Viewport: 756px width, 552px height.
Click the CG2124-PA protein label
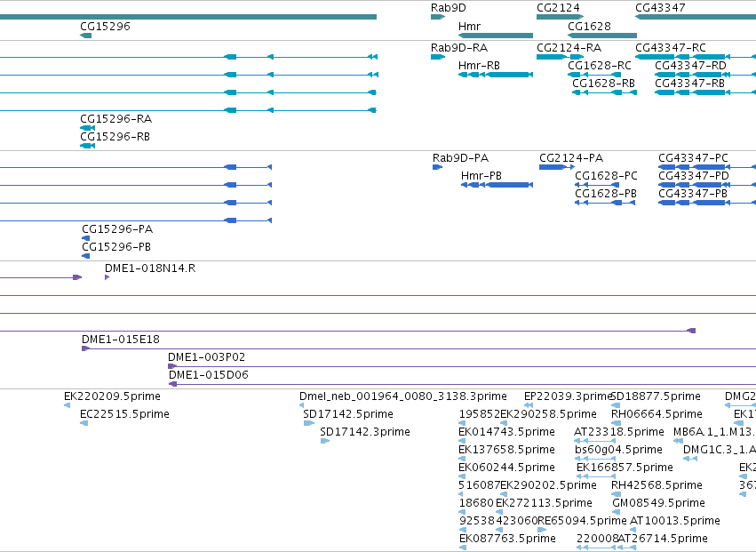(x=571, y=158)
